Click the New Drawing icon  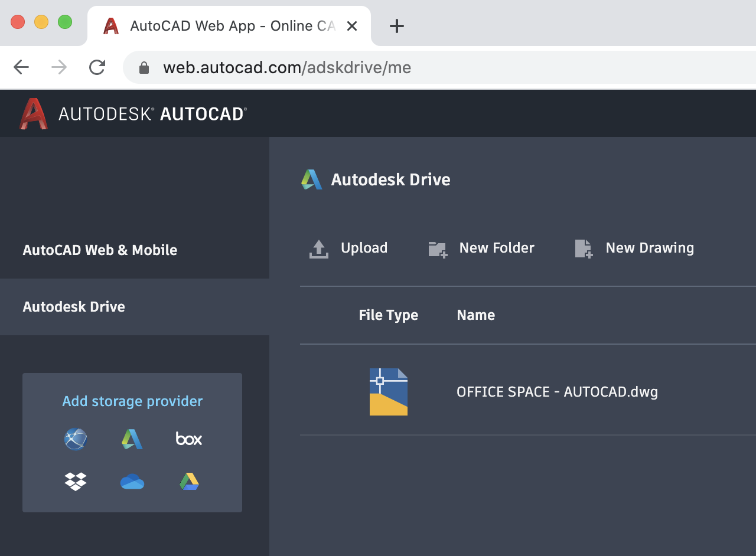point(582,248)
